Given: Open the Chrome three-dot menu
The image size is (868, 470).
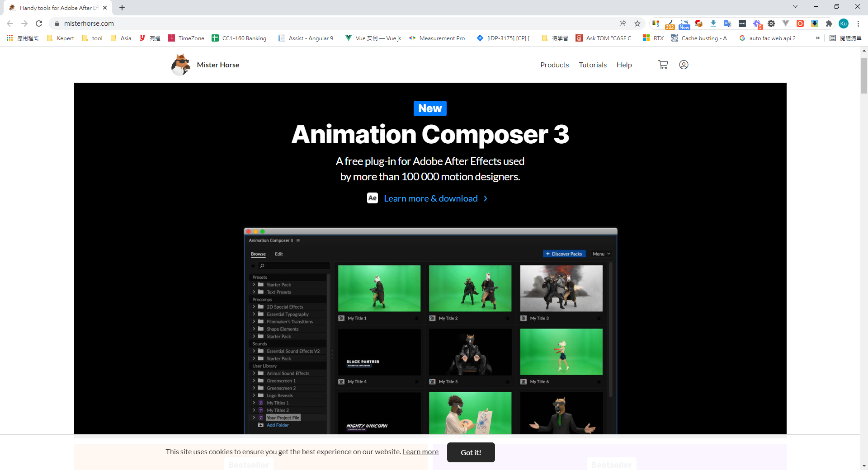Looking at the screenshot, I should (x=858, y=23).
